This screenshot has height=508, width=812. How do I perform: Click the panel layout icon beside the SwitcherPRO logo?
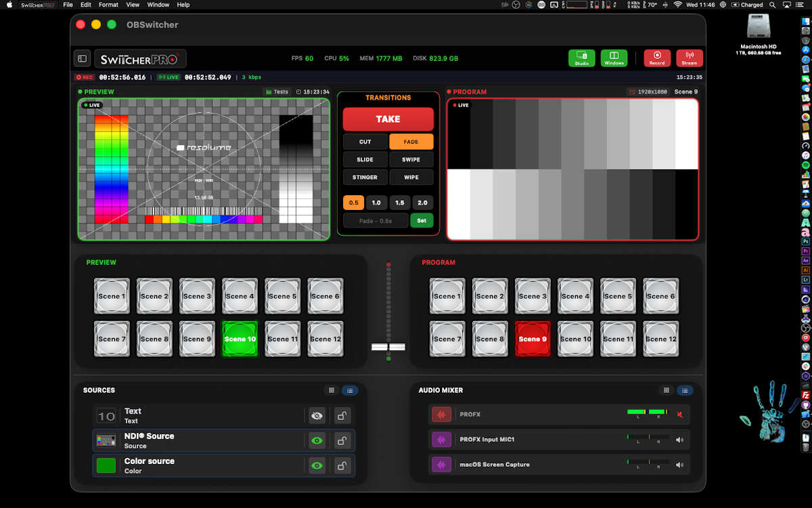click(82, 58)
